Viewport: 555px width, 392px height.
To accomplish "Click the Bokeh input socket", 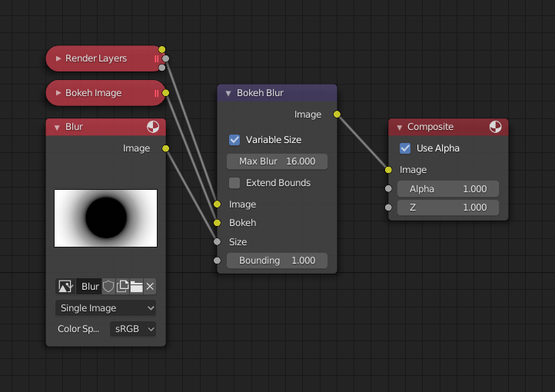I will [x=217, y=223].
